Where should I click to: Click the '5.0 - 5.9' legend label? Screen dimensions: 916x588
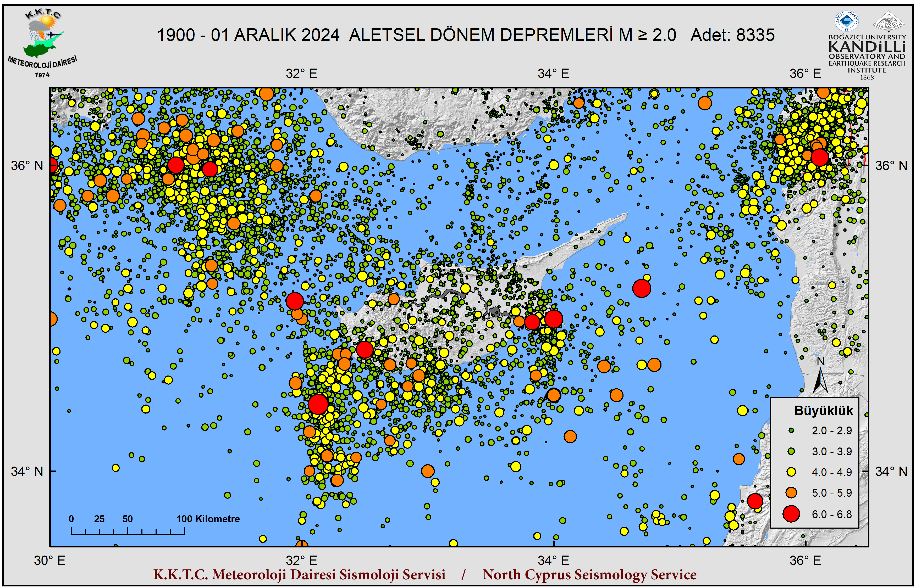pyautogui.click(x=832, y=493)
